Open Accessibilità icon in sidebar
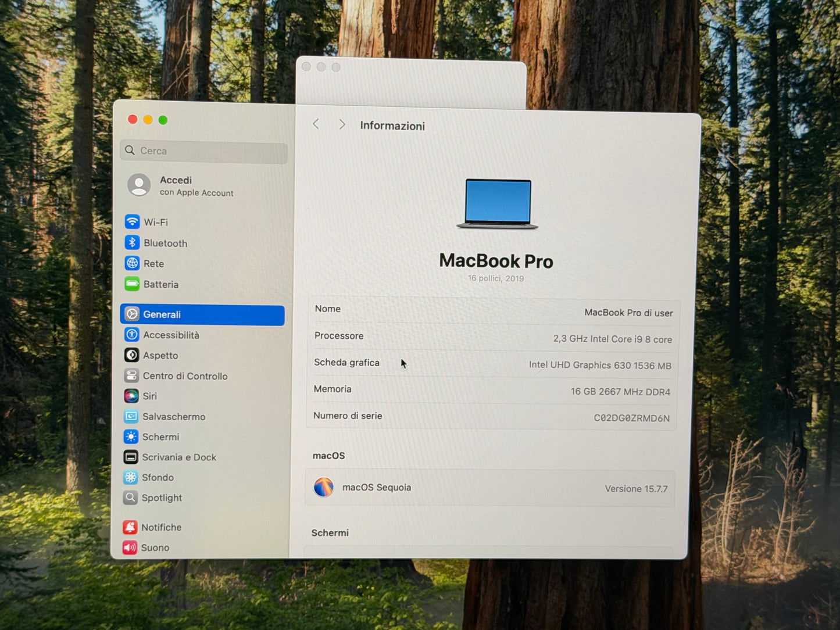Screen dimensions: 840x630 tap(132, 335)
